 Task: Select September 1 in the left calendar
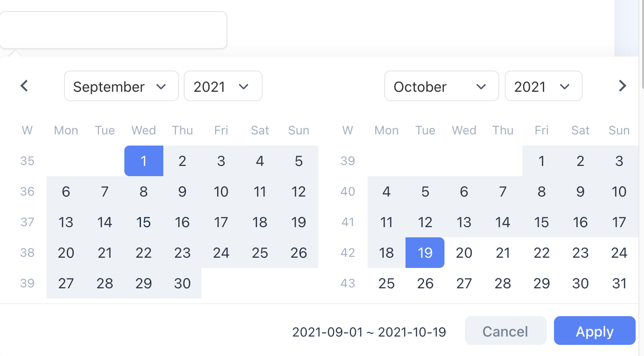click(143, 161)
